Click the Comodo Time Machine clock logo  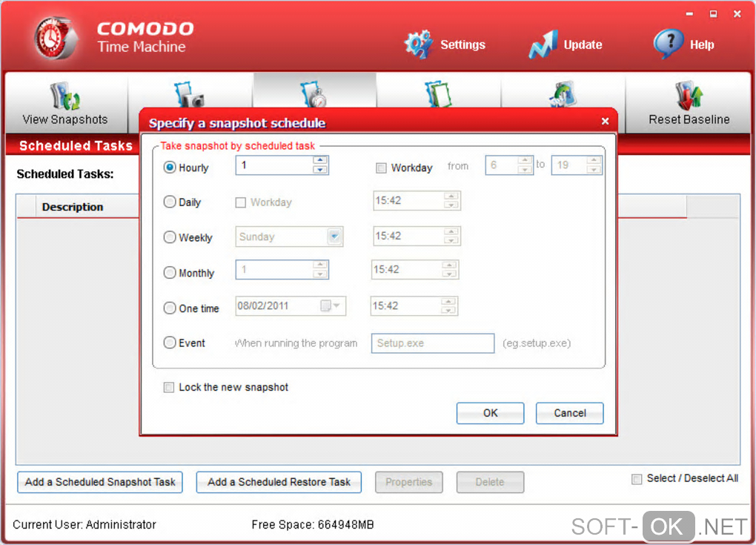click(x=55, y=38)
